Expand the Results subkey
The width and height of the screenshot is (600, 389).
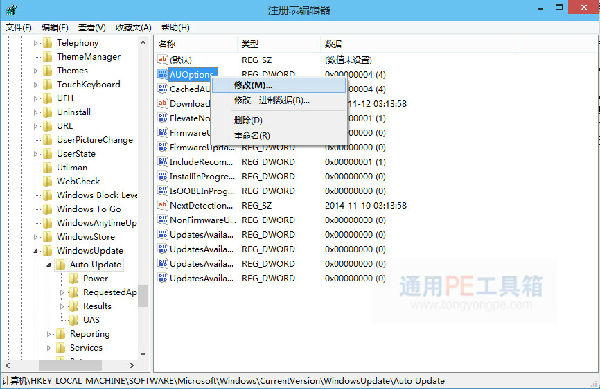62,306
